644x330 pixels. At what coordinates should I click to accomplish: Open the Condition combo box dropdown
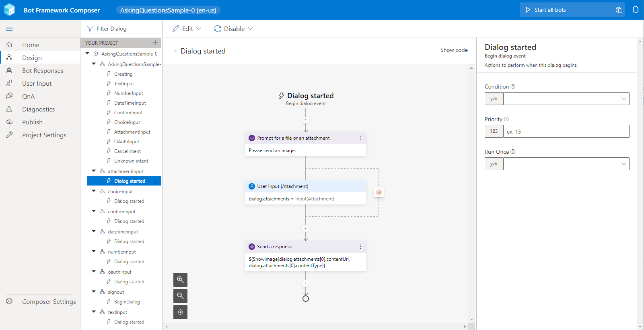(x=624, y=99)
